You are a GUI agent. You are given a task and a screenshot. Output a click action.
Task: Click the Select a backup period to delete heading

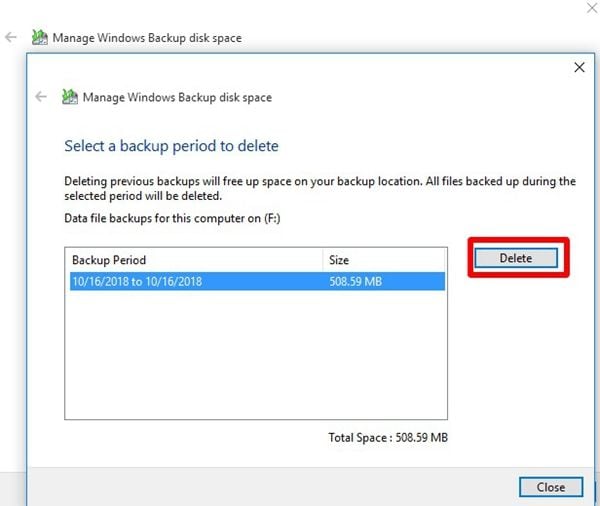(x=171, y=146)
